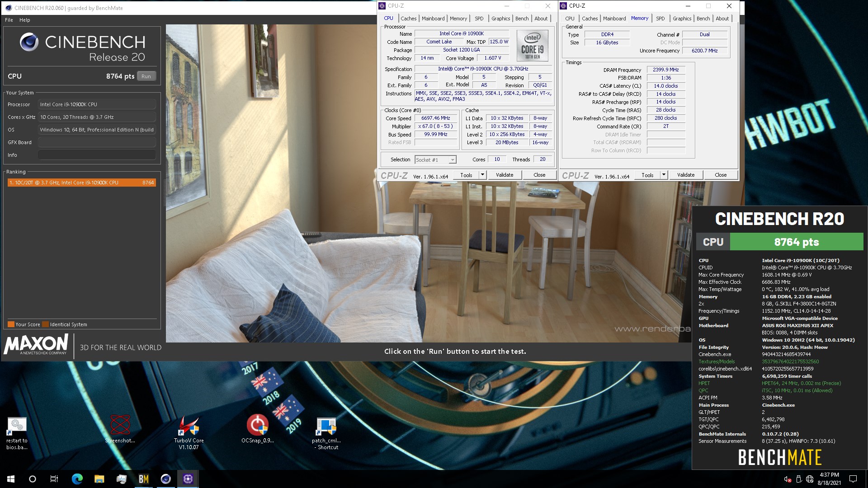Click the 8764 pts green score bar

(797, 242)
